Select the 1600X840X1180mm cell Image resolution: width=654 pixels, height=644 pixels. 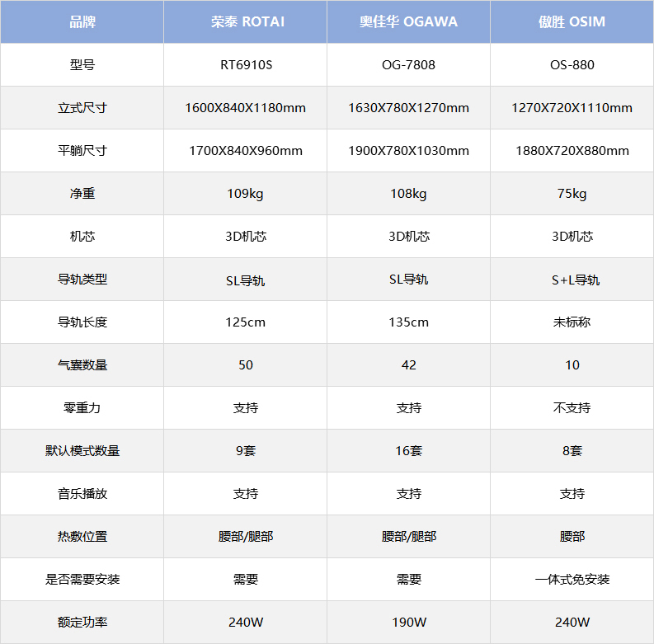pos(245,108)
